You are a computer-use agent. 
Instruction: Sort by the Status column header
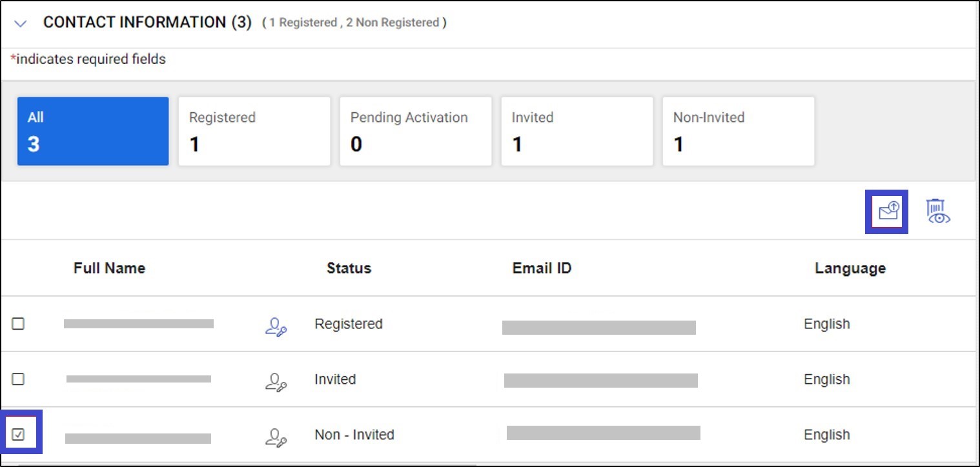coord(349,268)
